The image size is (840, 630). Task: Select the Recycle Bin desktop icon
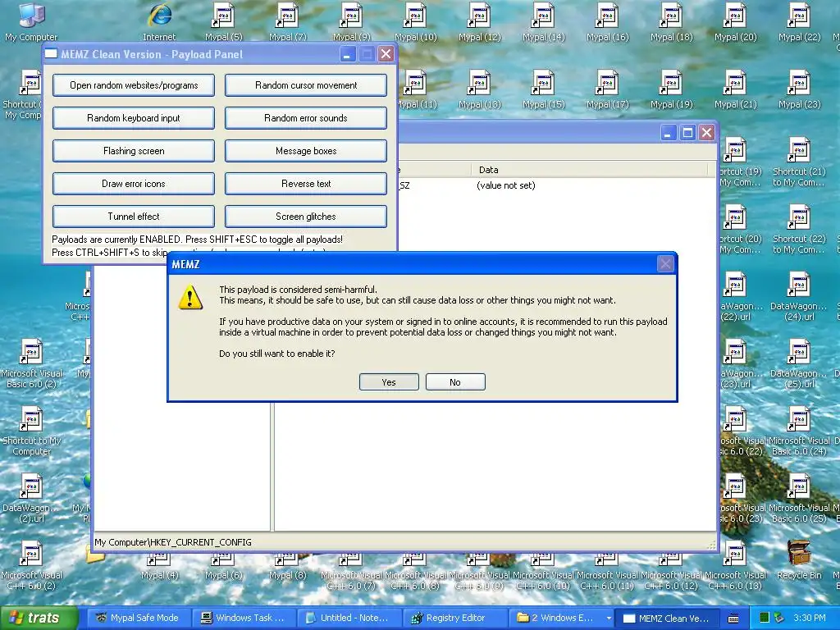coord(799,560)
